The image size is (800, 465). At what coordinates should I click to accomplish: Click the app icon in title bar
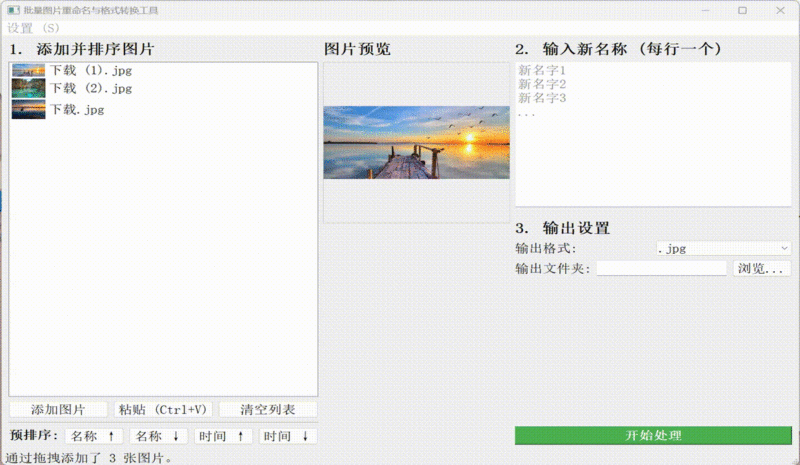pyautogui.click(x=13, y=10)
